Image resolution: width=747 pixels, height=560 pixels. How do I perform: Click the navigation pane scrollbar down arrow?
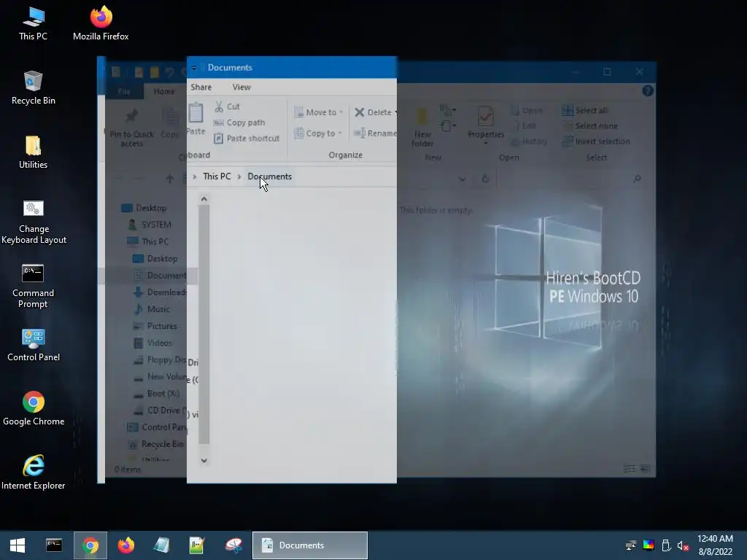coord(204,461)
